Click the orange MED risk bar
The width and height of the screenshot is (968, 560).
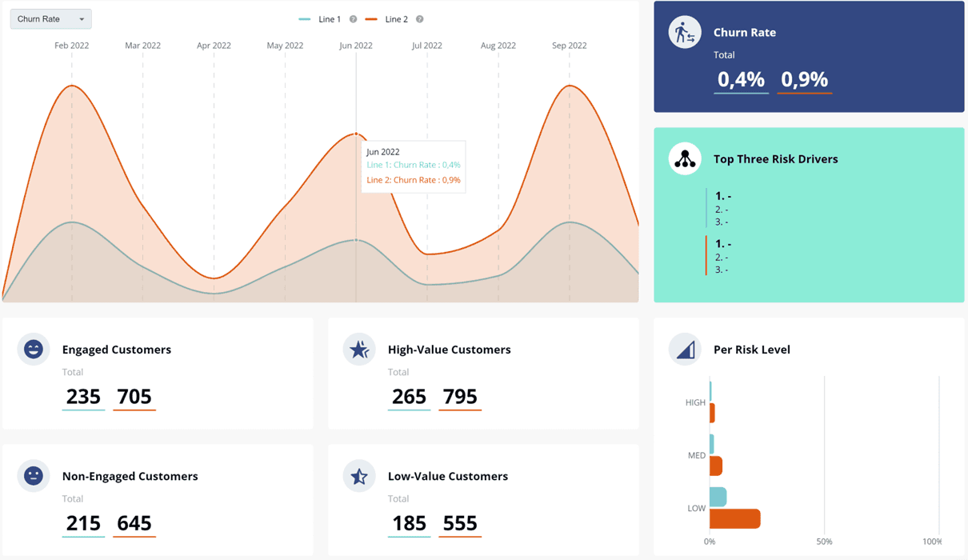pyautogui.click(x=716, y=466)
